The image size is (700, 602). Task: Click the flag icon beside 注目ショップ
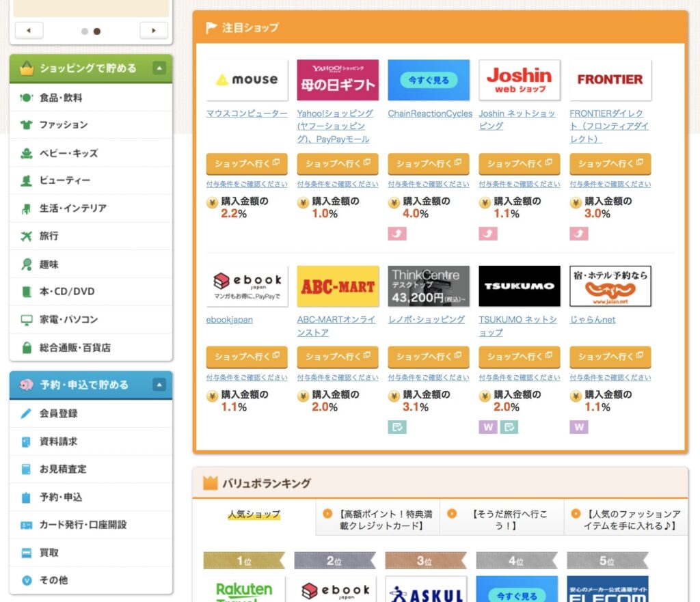[x=211, y=27]
